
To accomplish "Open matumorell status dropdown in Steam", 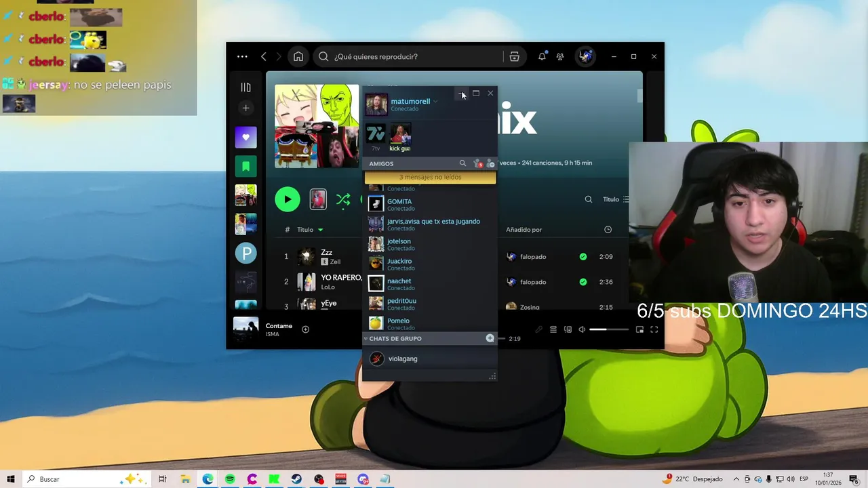I will click(x=435, y=102).
